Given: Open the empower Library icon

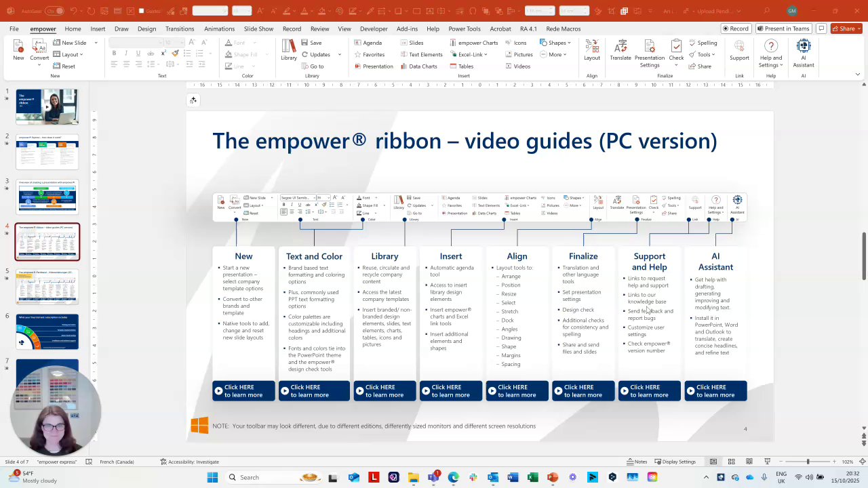Looking at the screenshot, I should pyautogui.click(x=289, y=51).
